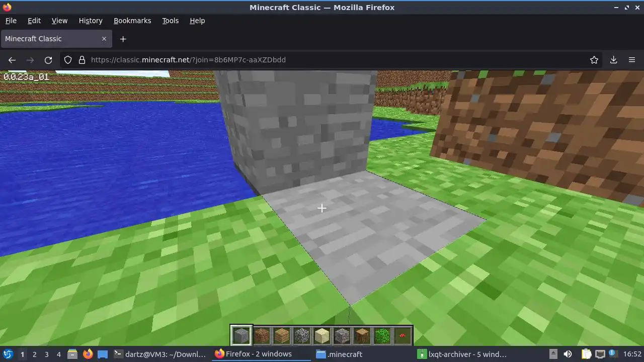The image size is (644, 362).
Task: Close the Minecraft Classic tab
Action: tap(104, 39)
